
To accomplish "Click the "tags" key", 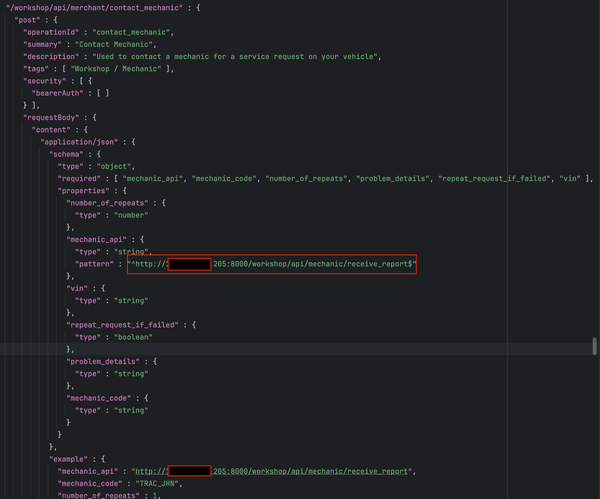I will (36, 69).
